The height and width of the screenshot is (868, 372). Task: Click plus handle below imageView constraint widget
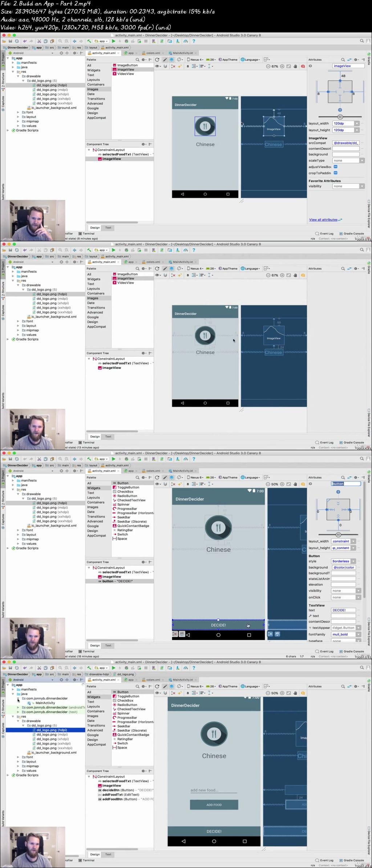(340, 110)
